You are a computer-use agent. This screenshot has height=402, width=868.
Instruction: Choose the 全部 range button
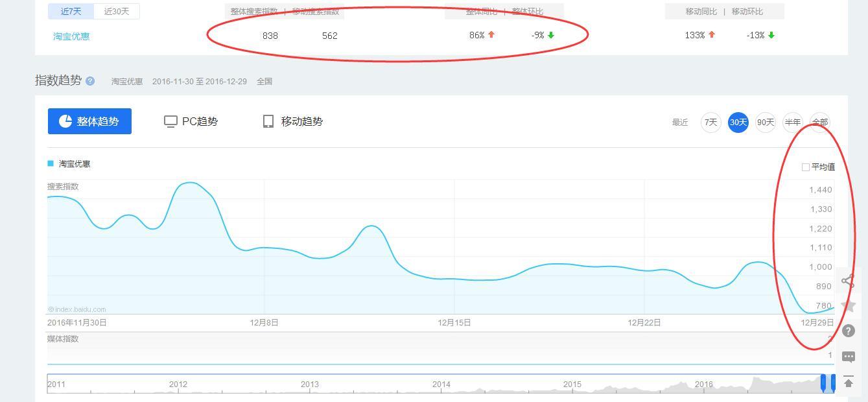(x=820, y=122)
